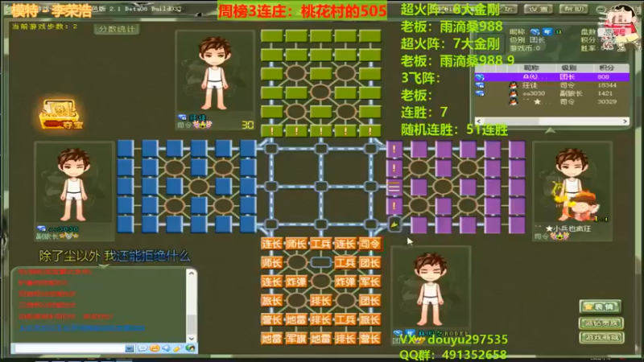
Task: Select the 军长 chess piece
Action: [x=369, y=282]
